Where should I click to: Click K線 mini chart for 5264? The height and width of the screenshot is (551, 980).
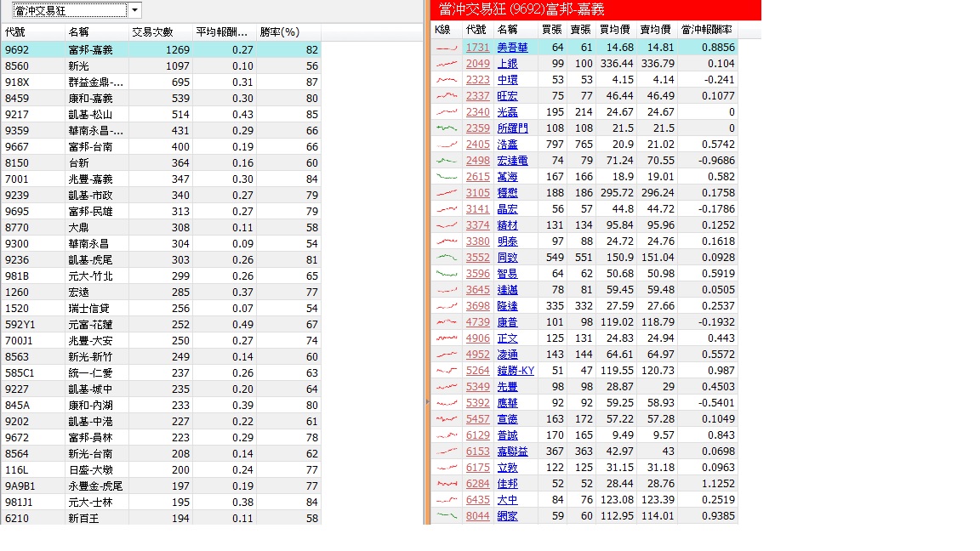[447, 371]
